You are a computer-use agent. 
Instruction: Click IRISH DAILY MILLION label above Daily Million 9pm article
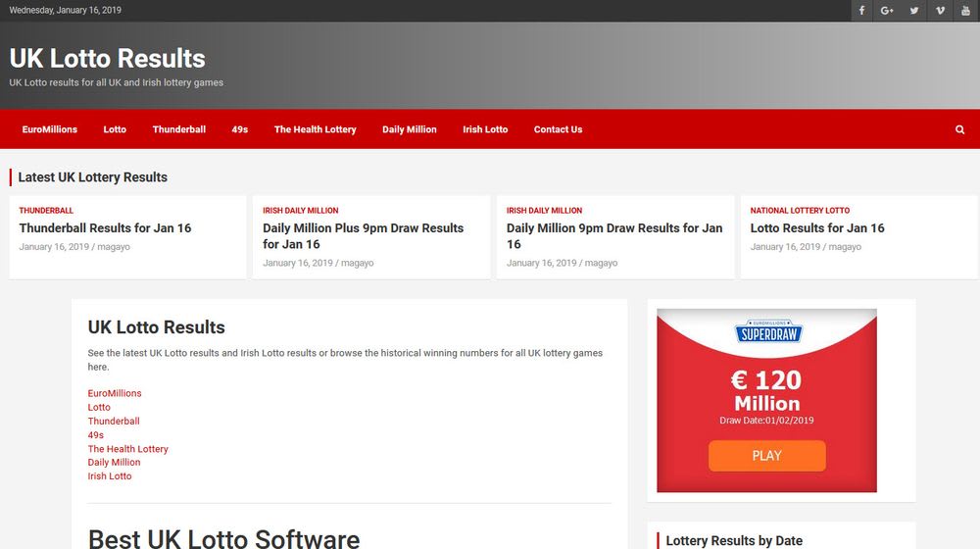tap(544, 211)
